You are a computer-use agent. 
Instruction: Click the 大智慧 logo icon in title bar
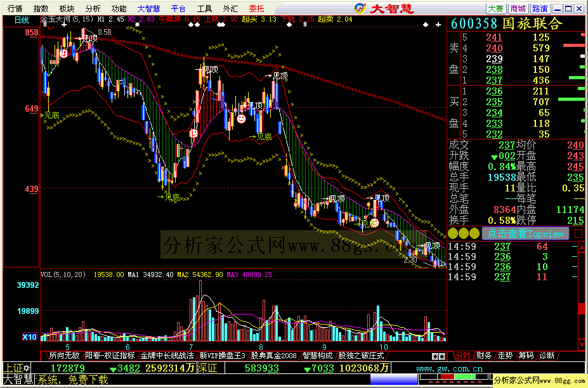(x=360, y=8)
